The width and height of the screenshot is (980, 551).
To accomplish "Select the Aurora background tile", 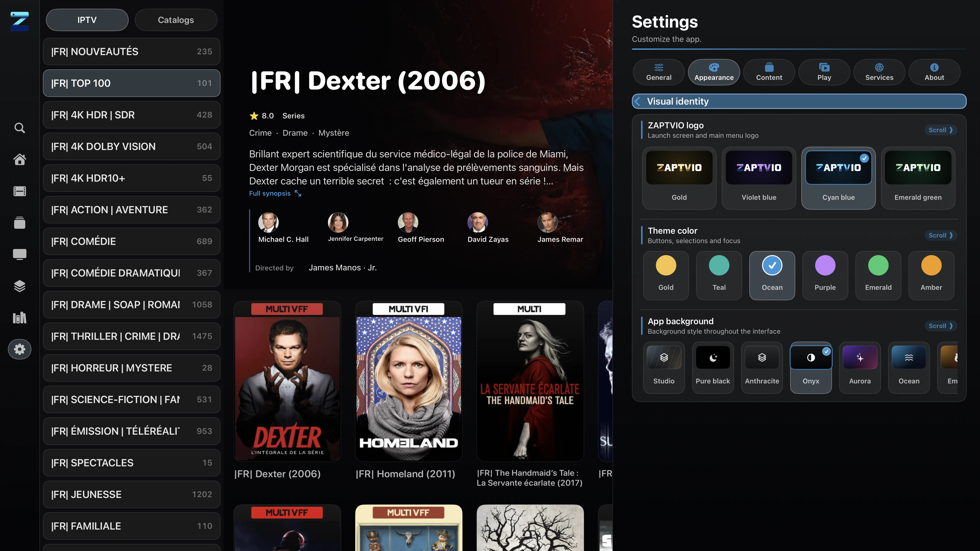I will [x=860, y=367].
